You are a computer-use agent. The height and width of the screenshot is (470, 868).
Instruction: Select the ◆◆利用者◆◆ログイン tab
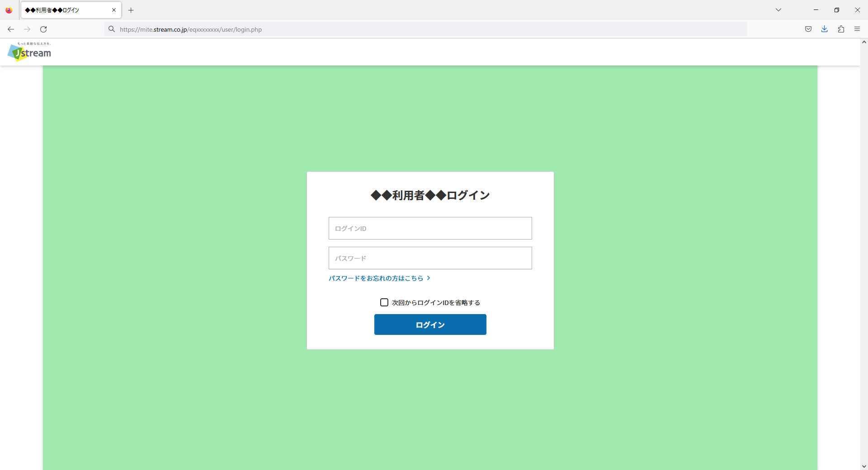71,10
